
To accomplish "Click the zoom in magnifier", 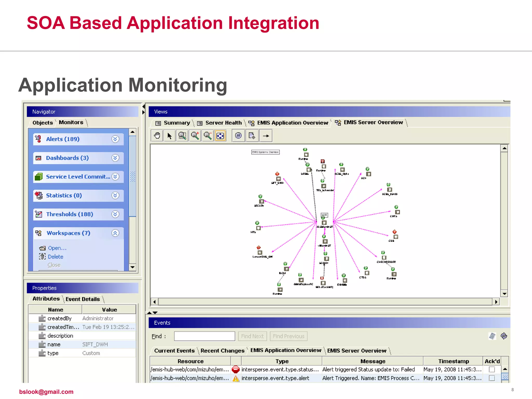I will pos(195,136).
